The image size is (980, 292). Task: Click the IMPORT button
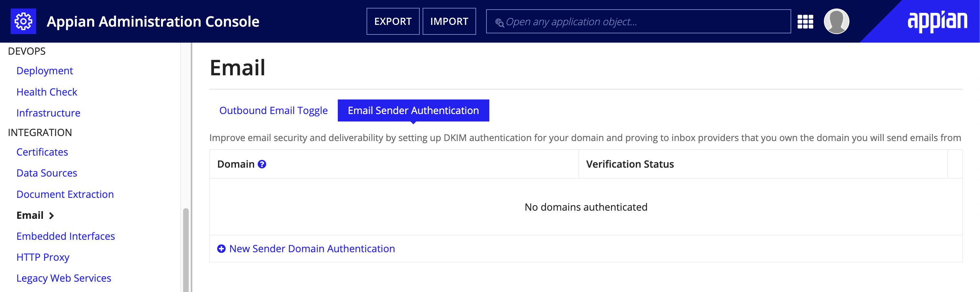[x=449, y=21]
